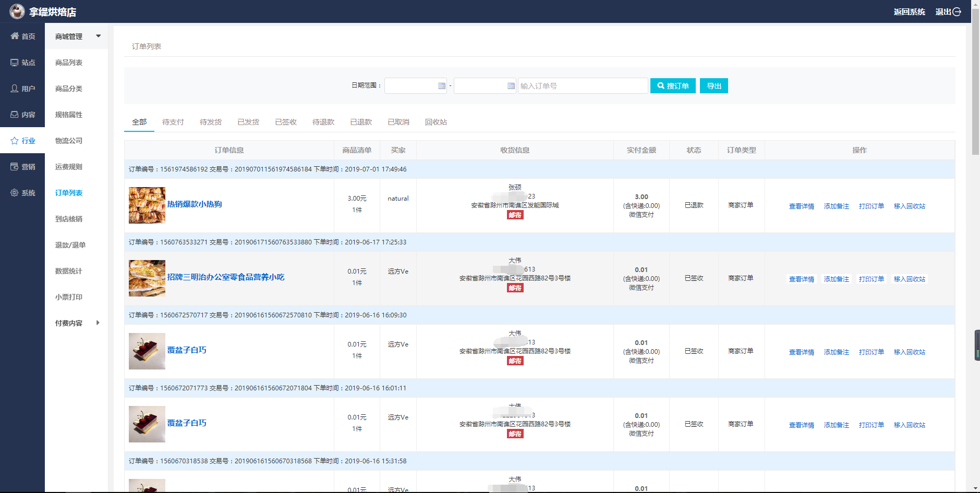Print order 1561974586192
This screenshot has height=493, width=980.
[x=872, y=206]
